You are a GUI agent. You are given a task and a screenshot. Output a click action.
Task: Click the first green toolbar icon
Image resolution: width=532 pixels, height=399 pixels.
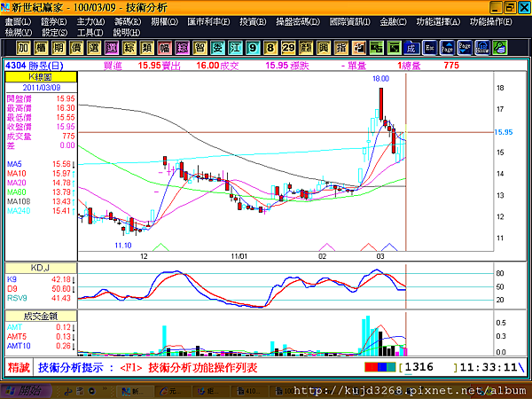pyautogui.click(x=376, y=48)
